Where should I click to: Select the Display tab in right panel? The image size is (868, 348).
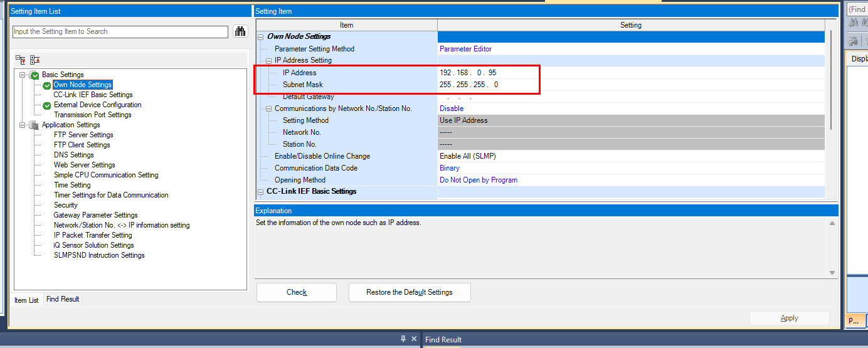[x=858, y=59]
